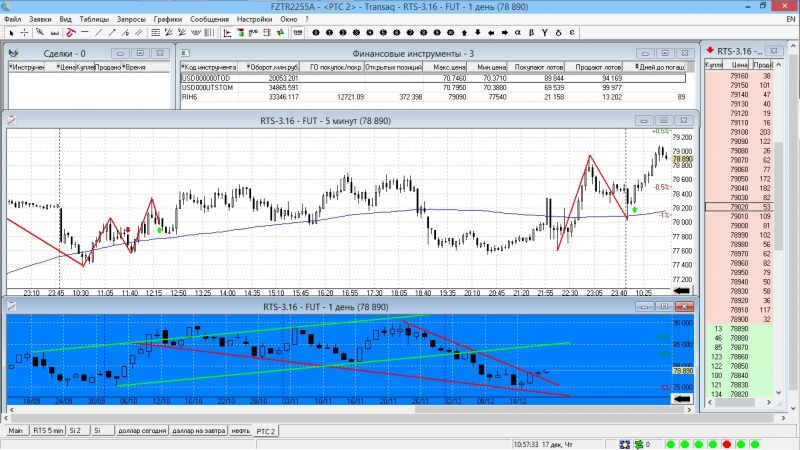Click the 78890 bid price row
Viewport: 800px width, 450px height.
tap(739, 329)
